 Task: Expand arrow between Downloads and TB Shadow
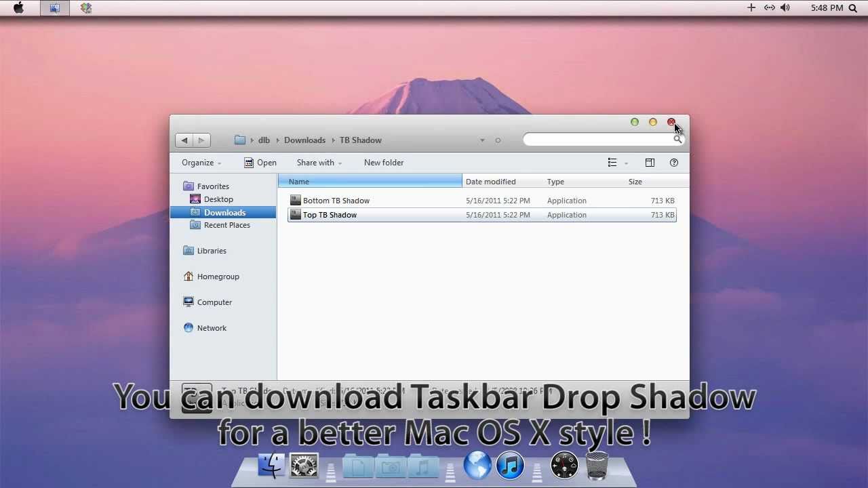pyautogui.click(x=333, y=140)
